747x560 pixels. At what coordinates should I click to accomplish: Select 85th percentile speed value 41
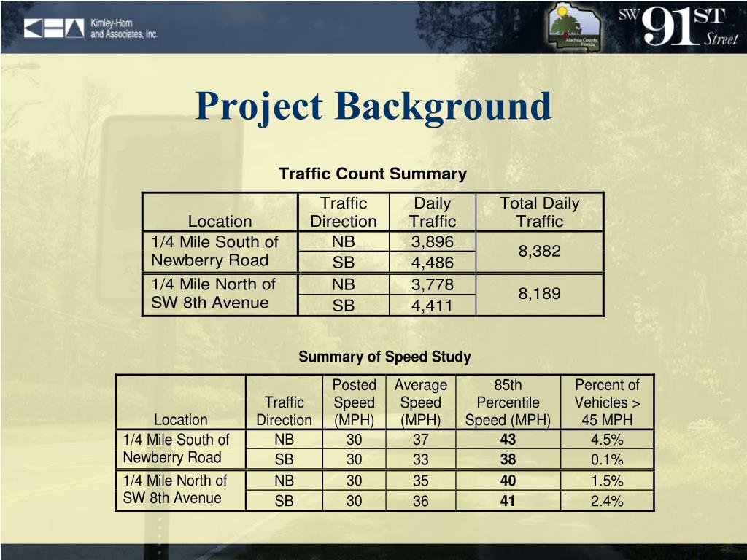coord(508,501)
